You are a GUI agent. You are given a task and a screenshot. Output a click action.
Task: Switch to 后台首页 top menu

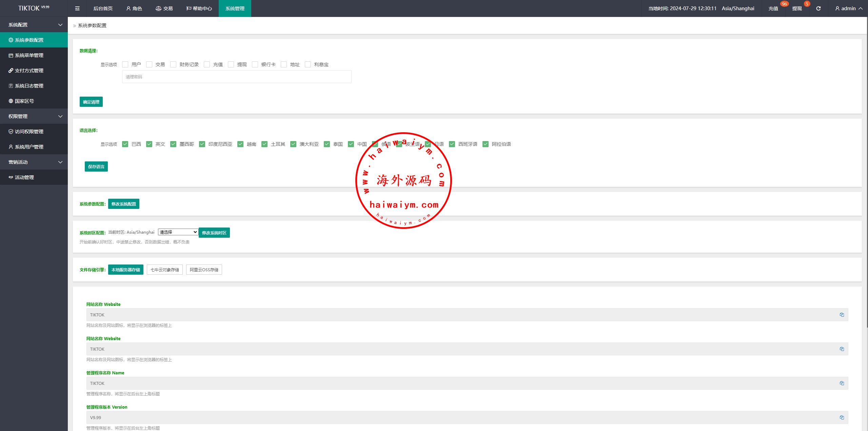point(103,8)
